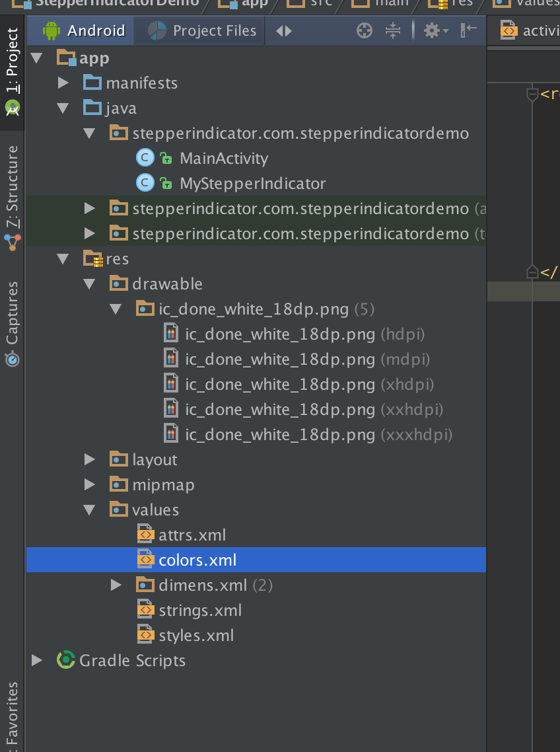
Task: Collapse the app module tree
Action: tap(37, 58)
